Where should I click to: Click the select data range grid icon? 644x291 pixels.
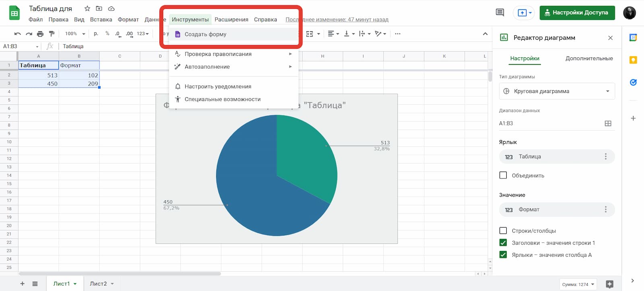(x=608, y=123)
